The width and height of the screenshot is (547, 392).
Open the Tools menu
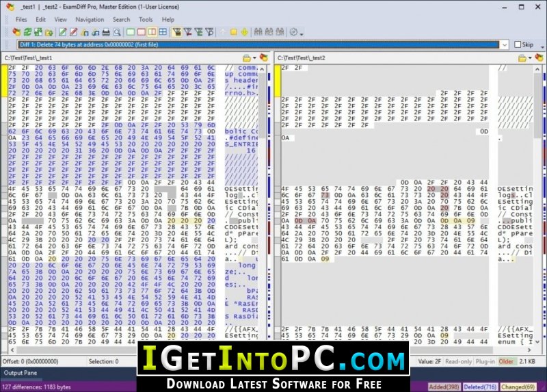point(146,20)
